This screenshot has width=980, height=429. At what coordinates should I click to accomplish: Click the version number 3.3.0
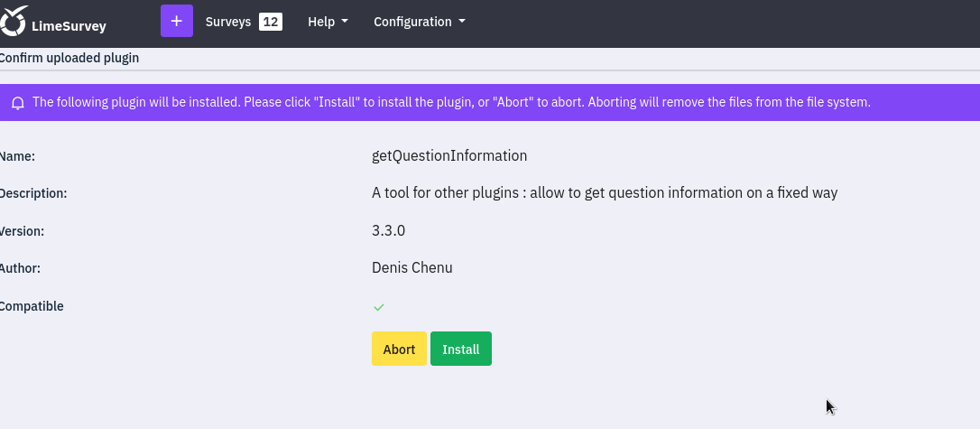[x=388, y=230]
